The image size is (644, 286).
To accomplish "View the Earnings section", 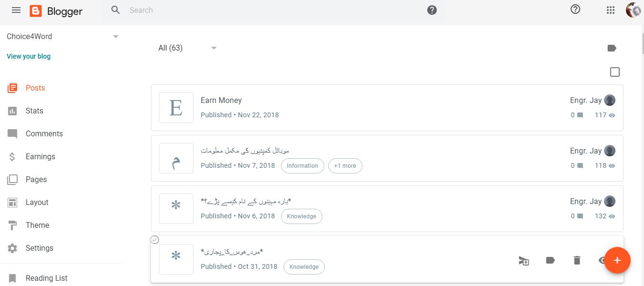I will (x=40, y=156).
